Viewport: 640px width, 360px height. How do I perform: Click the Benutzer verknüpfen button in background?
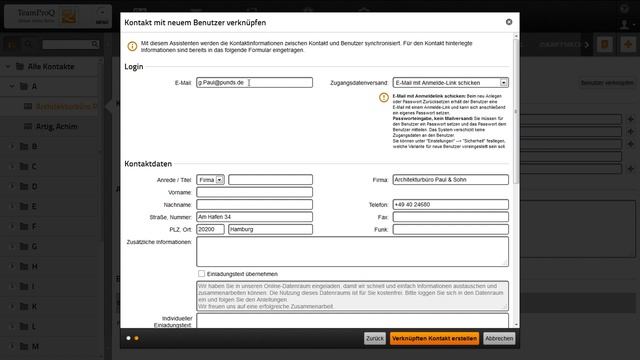pos(607,83)
